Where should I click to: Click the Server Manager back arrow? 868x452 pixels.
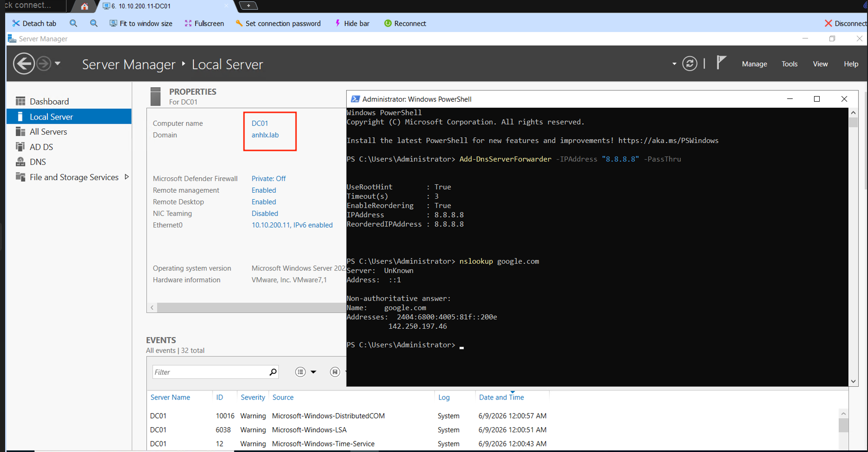[23, 63]
